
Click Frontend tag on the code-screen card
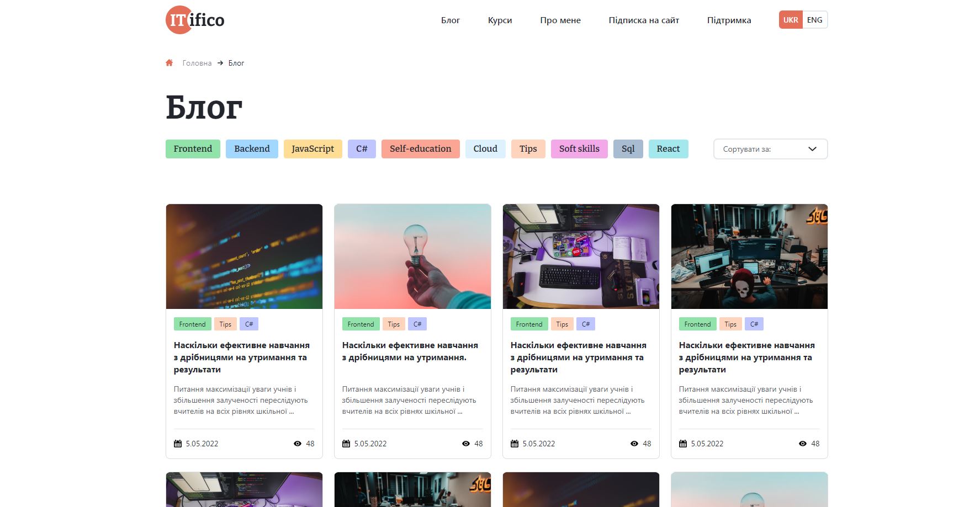coord(192,324)
